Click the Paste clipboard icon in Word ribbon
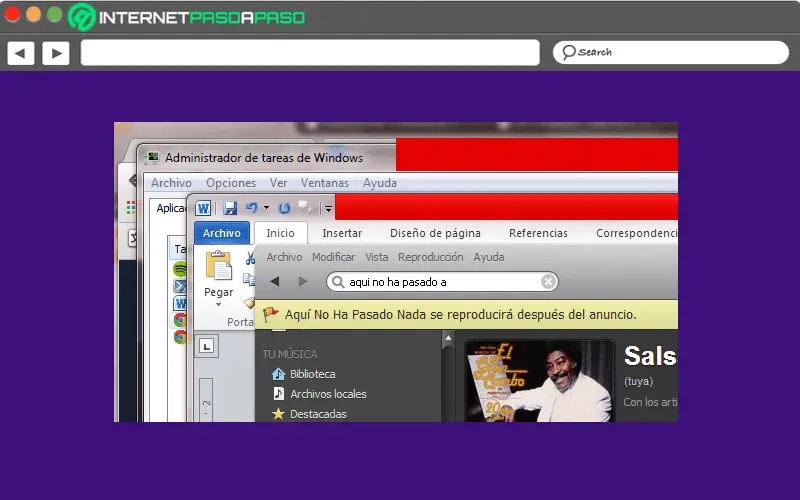Screen dimensions: 800x500 [218, 266]
